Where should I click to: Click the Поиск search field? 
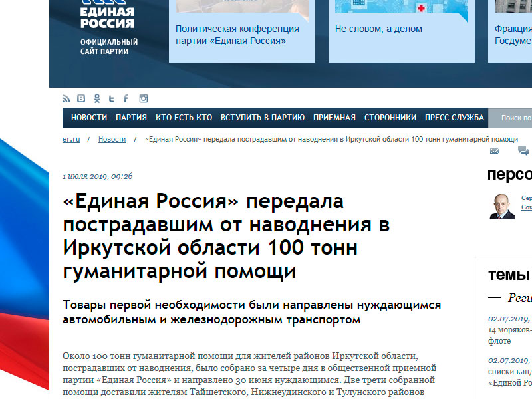512,118
